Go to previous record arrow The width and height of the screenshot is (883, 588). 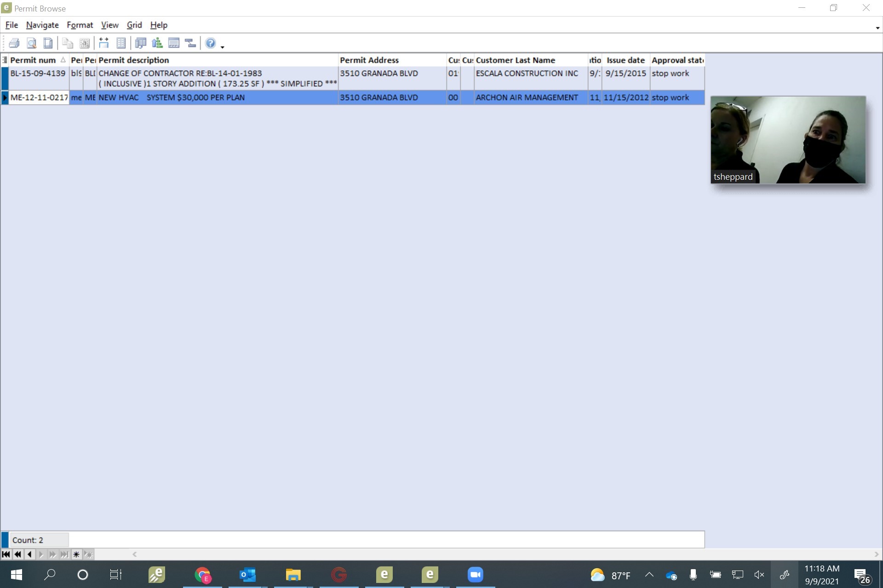pos(29,554)
